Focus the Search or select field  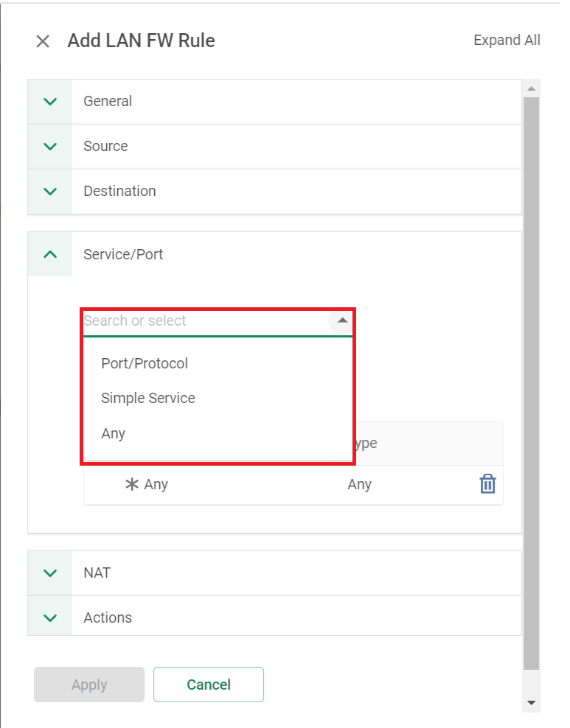pyautogui.click(x=205, y=321)
